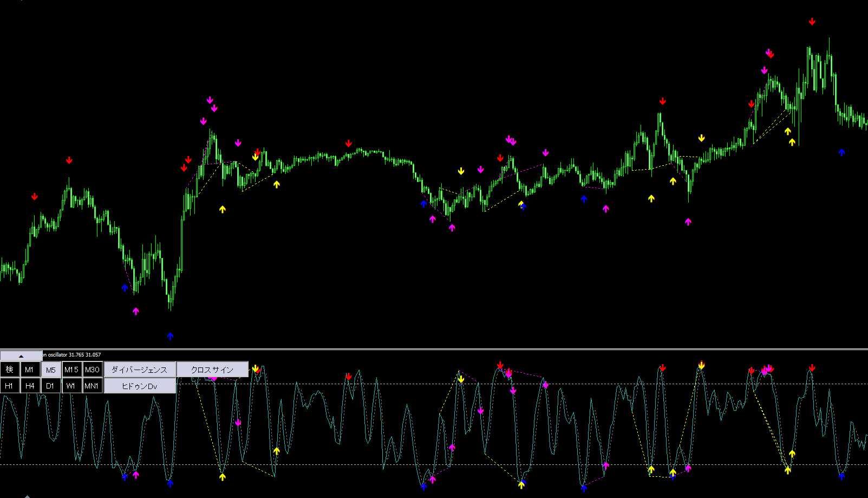Click the 検 button
Image resolution: width=868 pixels, height=498 pixels.
10,370
